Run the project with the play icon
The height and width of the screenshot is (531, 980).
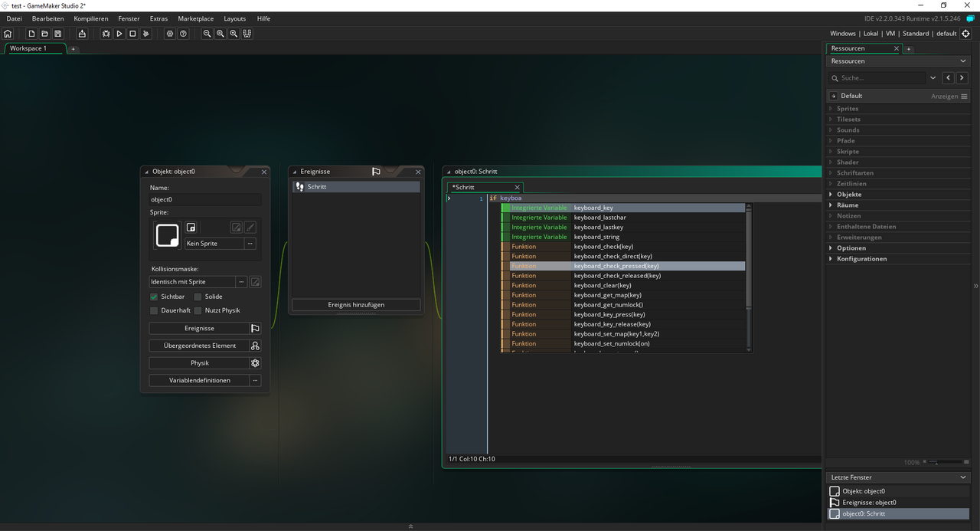click(119, 34)
